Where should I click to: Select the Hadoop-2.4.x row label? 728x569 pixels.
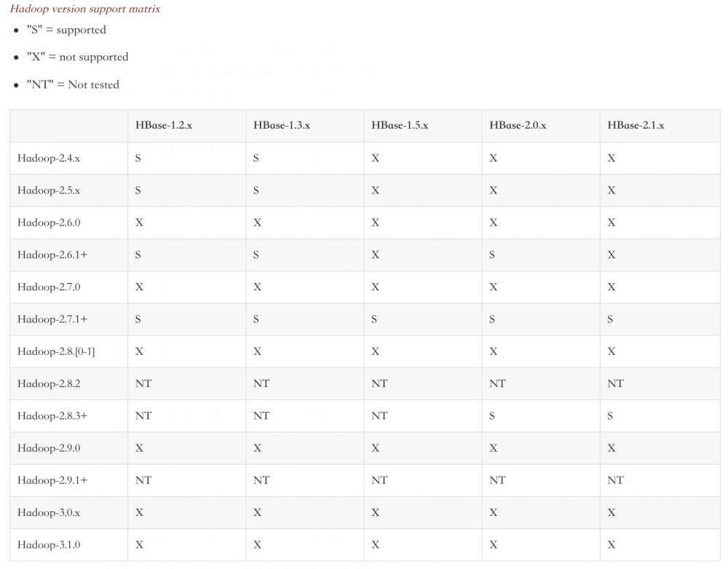coord(49,158)
